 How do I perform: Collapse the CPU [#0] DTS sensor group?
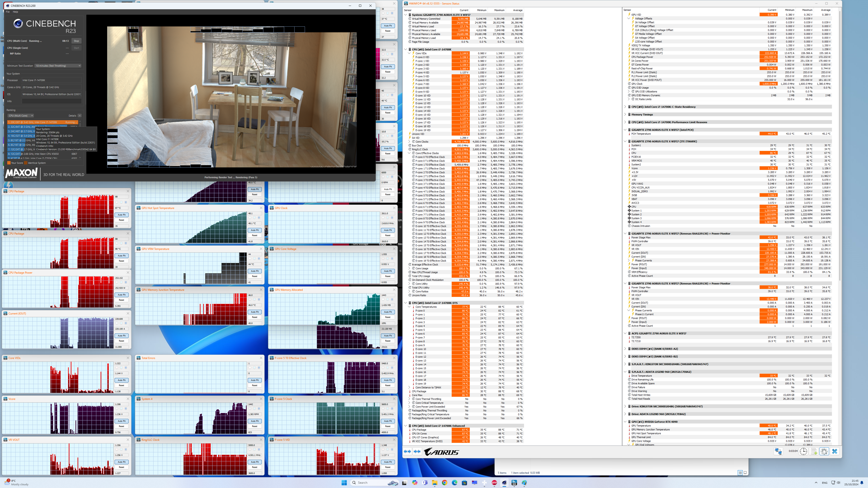pos(406,303)
